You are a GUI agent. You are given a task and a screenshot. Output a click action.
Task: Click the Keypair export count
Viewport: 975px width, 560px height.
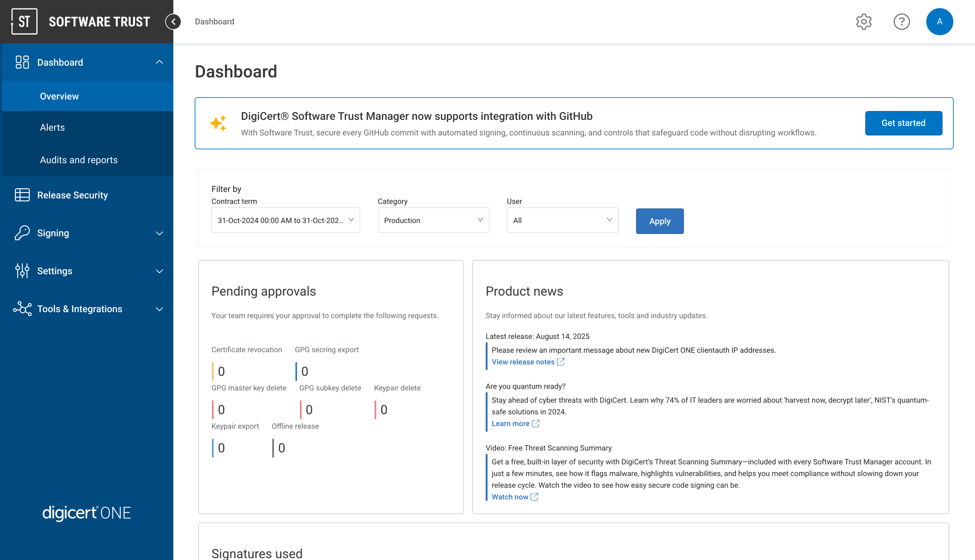[x=221, y=448]
